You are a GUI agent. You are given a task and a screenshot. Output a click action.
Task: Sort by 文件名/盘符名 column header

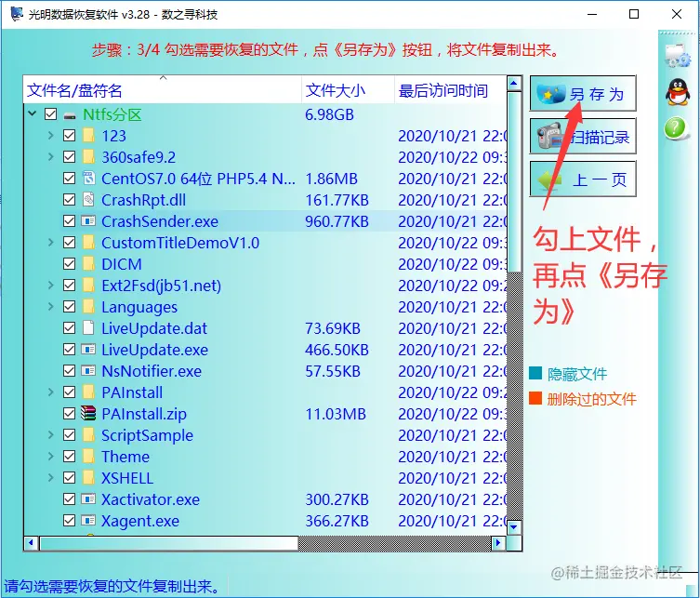(163, 90)
